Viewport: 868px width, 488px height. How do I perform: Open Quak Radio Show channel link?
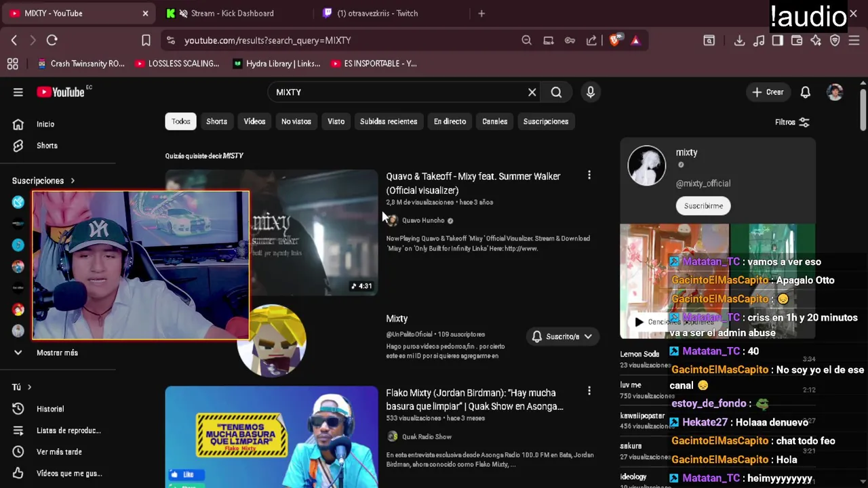pyautogui.click(x=427, y=437)
